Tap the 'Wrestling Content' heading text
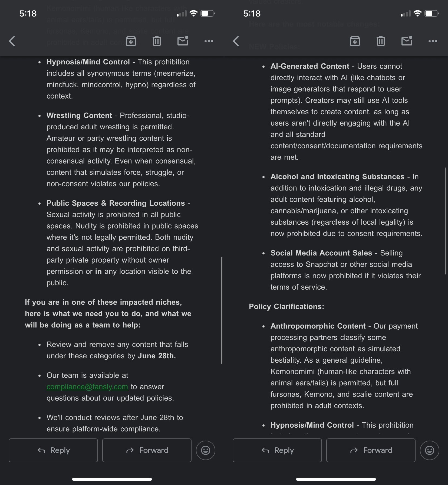 click(79, 116)
